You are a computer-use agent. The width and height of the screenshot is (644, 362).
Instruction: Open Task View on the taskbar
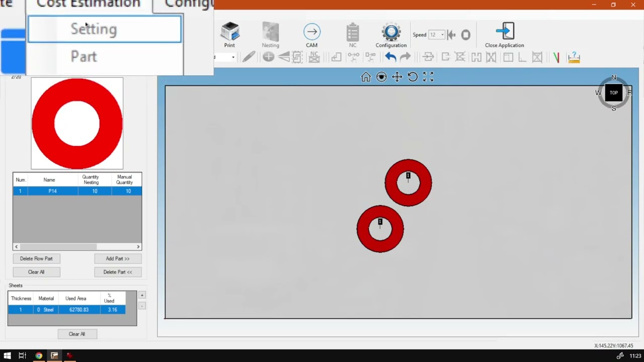(x=22, y=356)
